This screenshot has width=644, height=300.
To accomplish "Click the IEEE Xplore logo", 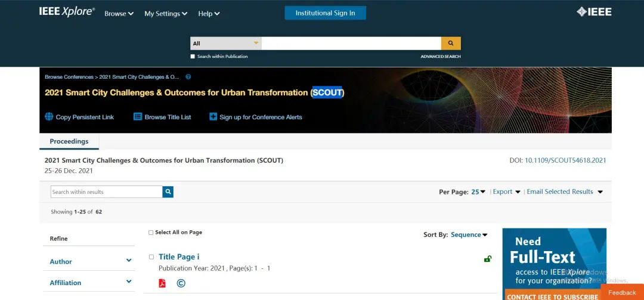I will tap(67, 12).
